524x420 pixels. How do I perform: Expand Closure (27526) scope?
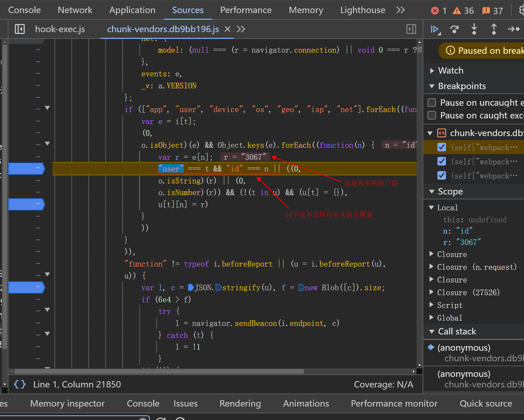[x=431, y=292]
